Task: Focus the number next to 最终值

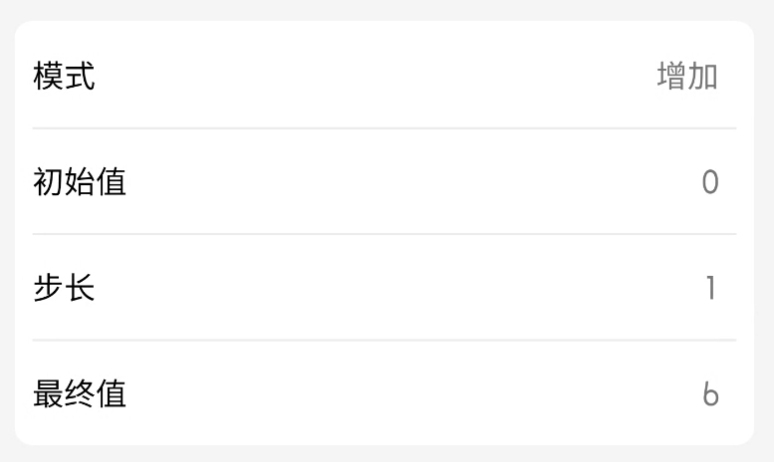Action: [x=710, y=395]
